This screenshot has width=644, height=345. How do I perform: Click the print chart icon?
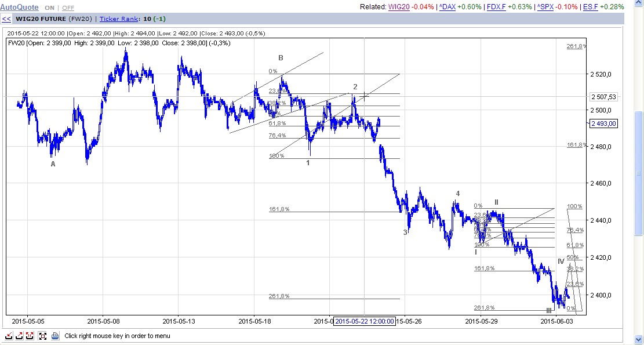(55, 336)
